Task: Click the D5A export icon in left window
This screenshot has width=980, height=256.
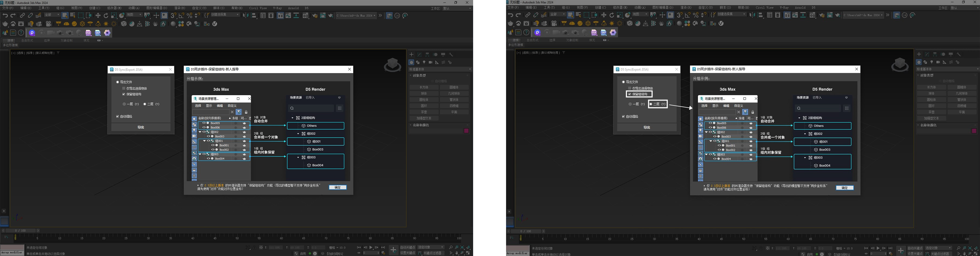Action: [x=89, y=33]
